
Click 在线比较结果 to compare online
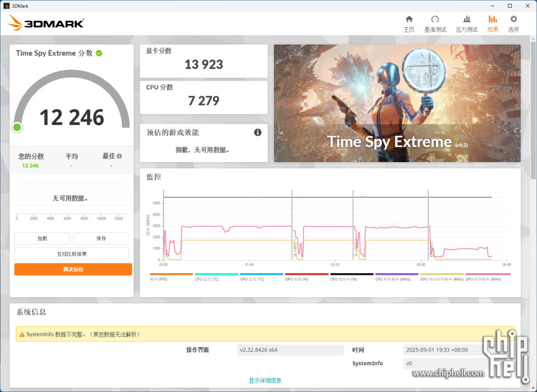pyautogui.click(x=72, y=254)
